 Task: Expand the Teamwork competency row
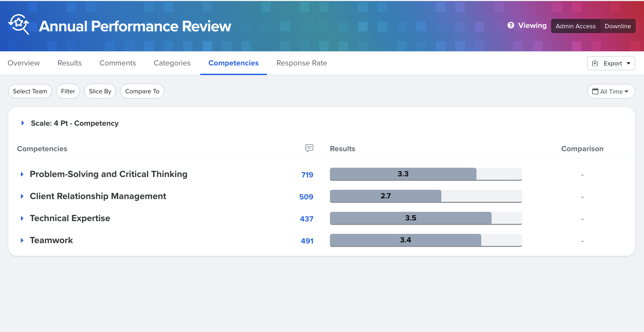[22, 240]
